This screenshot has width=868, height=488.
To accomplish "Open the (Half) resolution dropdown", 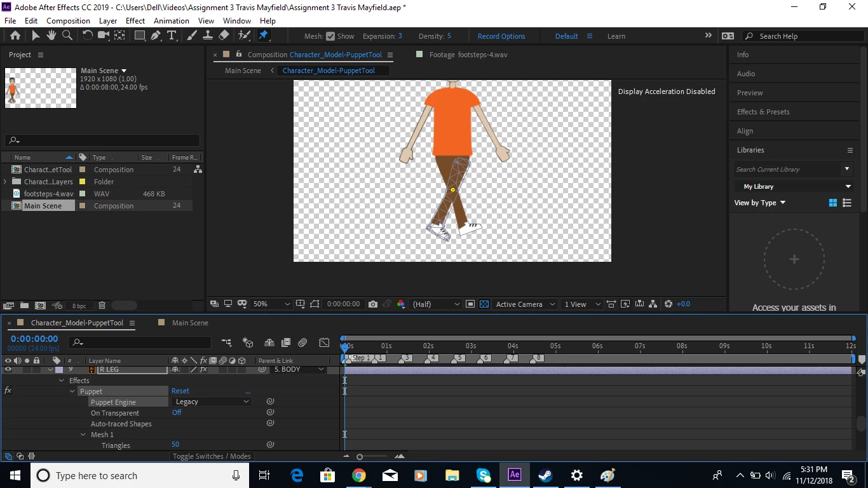I will click(x=436, y=304).
